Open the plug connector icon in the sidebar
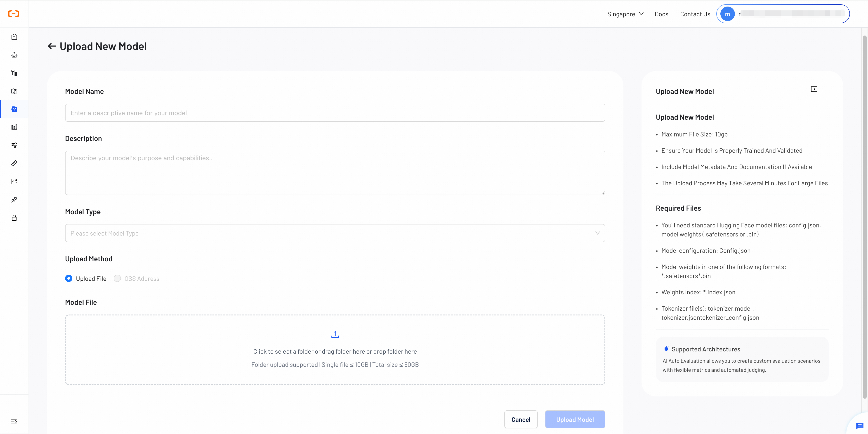This screenshot has height=434, width=868. [x=14, y=200]
